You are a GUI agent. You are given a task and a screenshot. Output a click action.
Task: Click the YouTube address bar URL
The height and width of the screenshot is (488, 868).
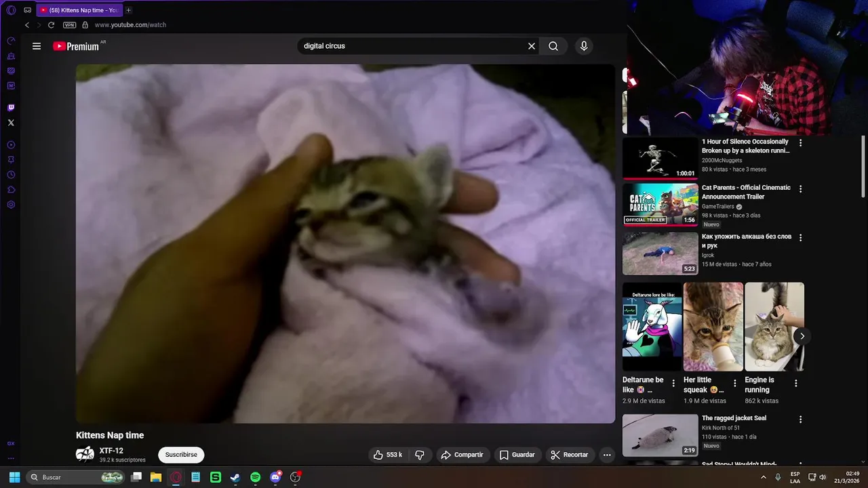coord(130,25)
